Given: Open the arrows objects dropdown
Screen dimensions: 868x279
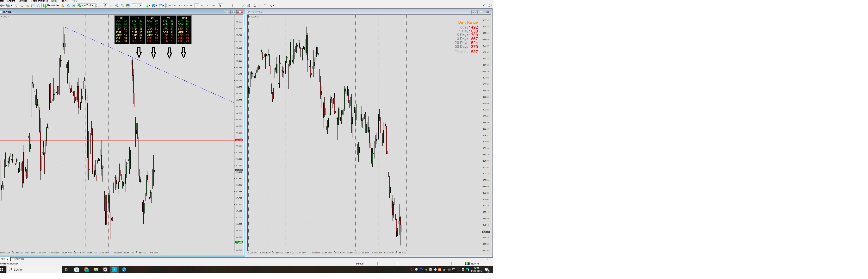Looking at the screenshot, I should (x=272, y=6).
